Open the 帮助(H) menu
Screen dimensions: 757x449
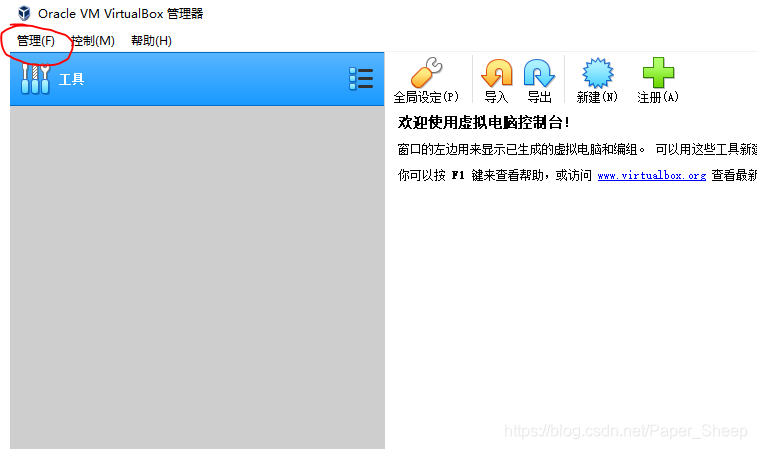pyautogui.click(x=151, y=41)
